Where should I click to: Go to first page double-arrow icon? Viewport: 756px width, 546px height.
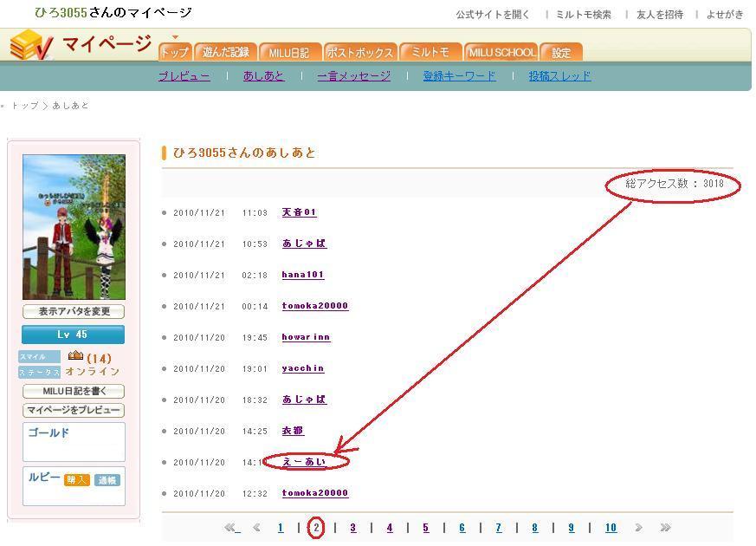point(231,527)
